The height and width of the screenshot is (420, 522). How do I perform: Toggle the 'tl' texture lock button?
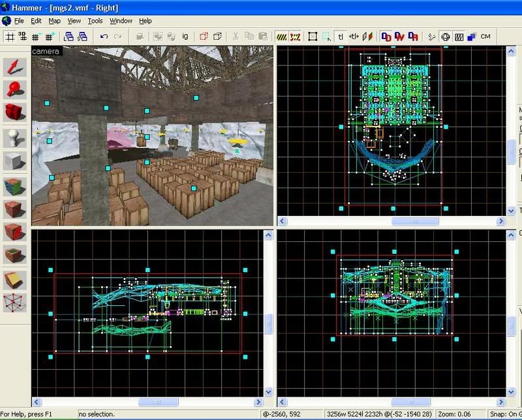click(x=341, y=37)
